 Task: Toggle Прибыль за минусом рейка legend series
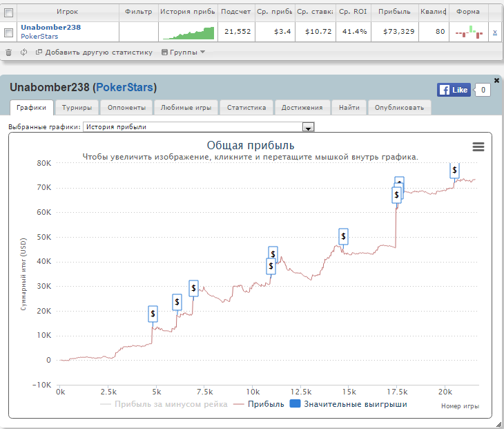click(164, 404)
